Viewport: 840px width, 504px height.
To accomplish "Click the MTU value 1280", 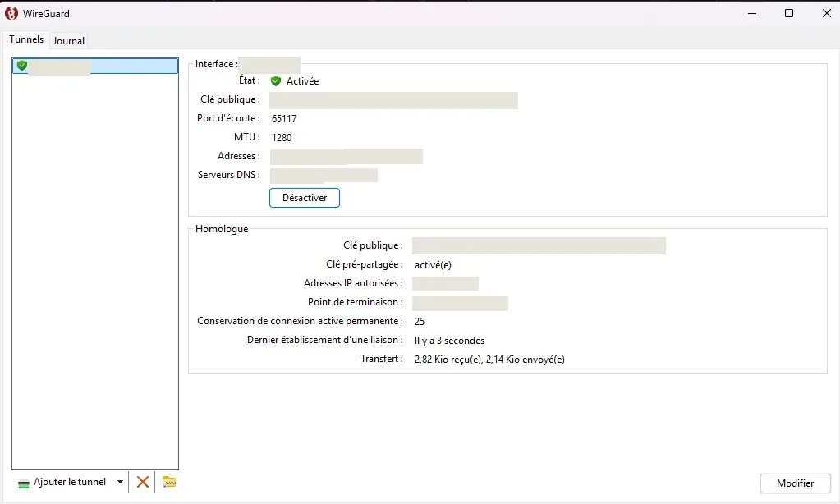I will (x=282, y=138).
